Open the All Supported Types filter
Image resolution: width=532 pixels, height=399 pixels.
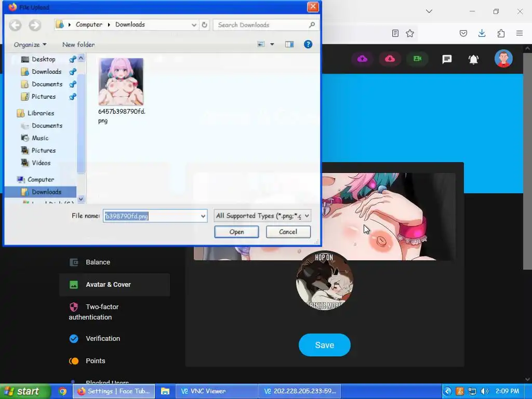point(262,216)
